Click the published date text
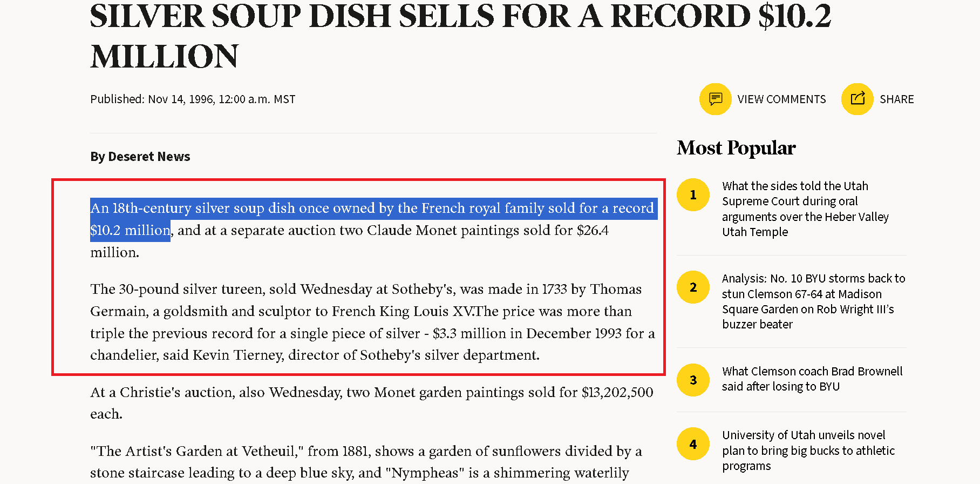Screen dimensions: 980x484 tap(193, 99)
